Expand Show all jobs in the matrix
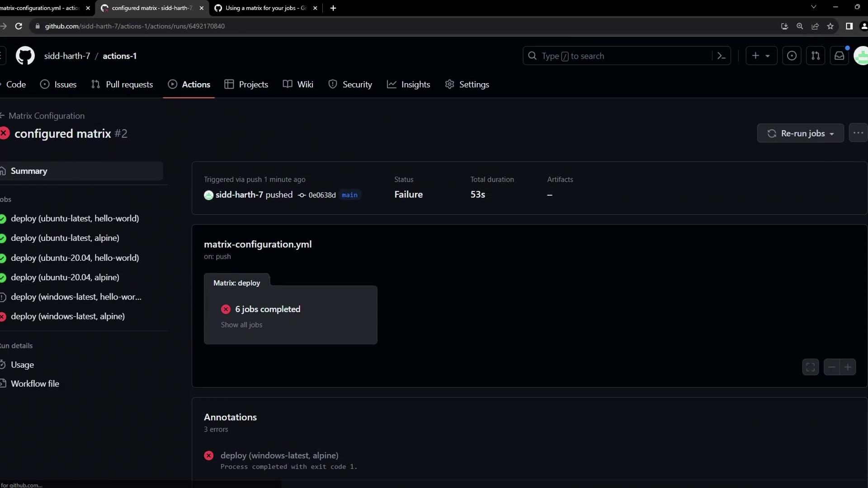Viewport: 868px width, 488px height. (241, 325)
